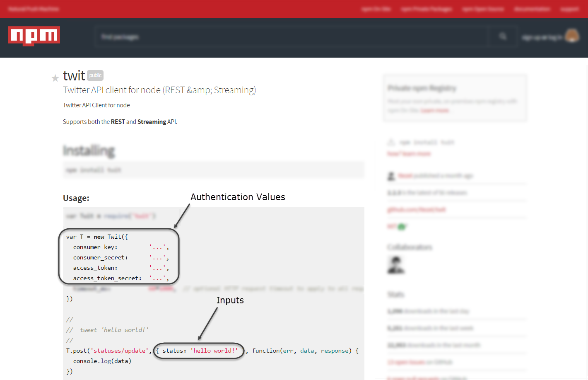Click 'var T = new Twit({' line
The image size is (588, 380).
[x=97, y=237]
